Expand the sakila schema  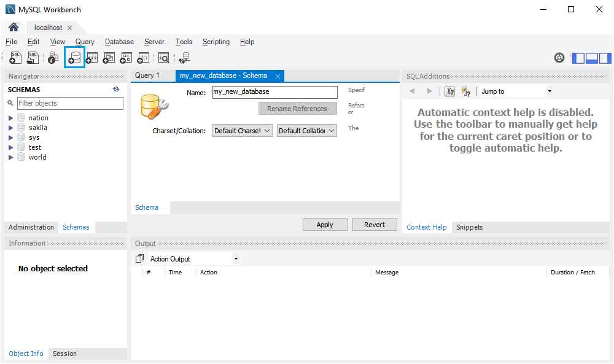[11, 128]
